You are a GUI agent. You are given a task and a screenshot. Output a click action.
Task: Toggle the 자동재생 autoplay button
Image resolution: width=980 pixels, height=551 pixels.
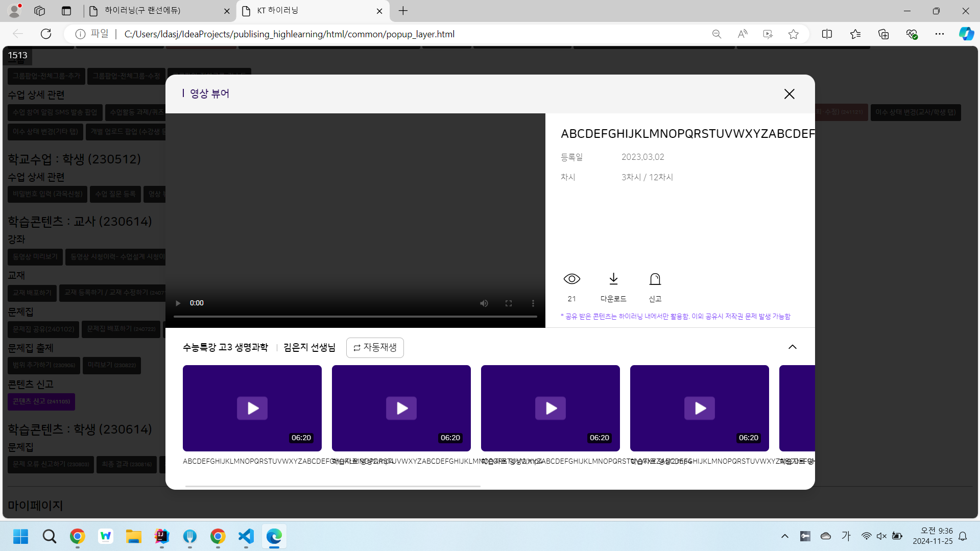375,348
